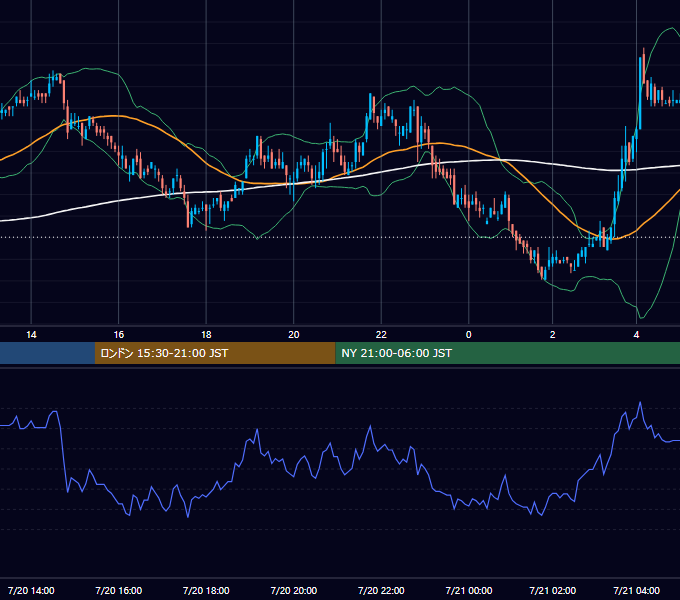Image resolution: width=680 pixels, height=600 pixels.
Task: Click the 14 hour label on upper axis
Action: click(31, 335)
